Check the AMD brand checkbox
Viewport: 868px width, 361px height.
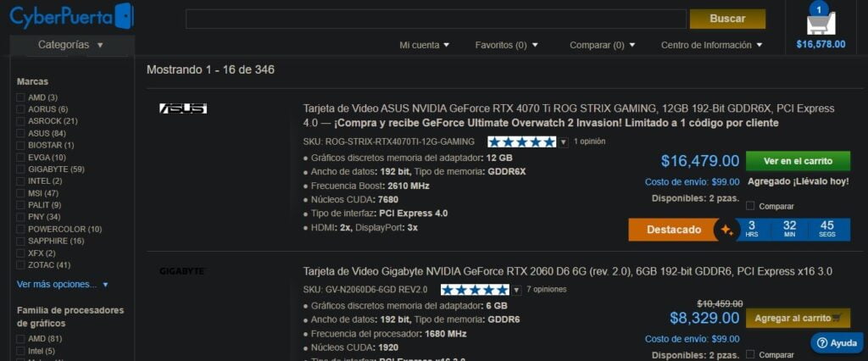point(20,97)
